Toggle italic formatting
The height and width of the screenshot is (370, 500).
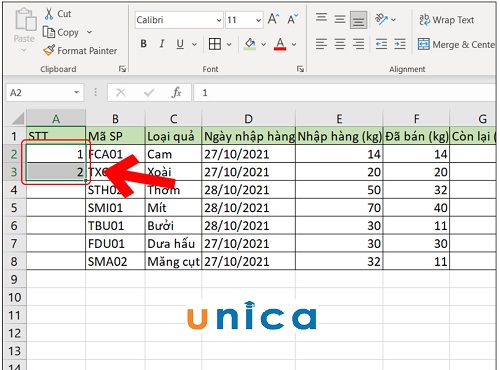(162, 44)
